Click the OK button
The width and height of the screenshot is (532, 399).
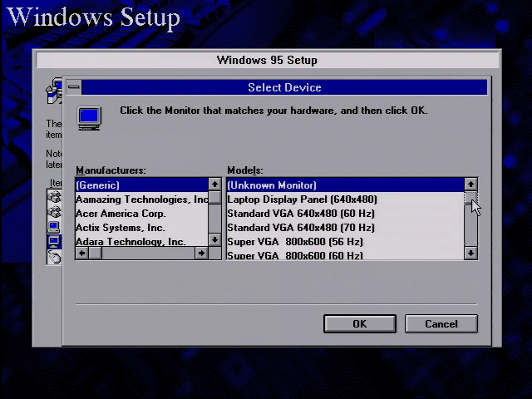(x=360, y=323)
